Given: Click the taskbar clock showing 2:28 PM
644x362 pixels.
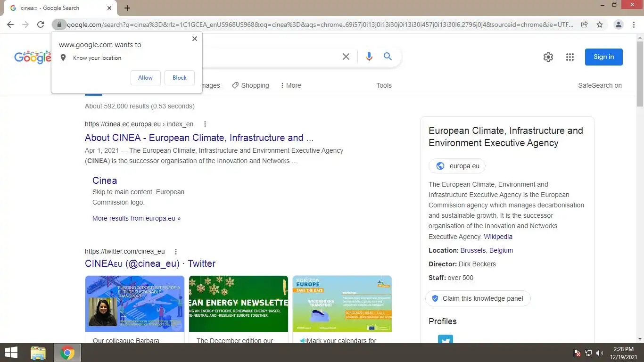Looking at the screenshot, I should coord(623,353).
